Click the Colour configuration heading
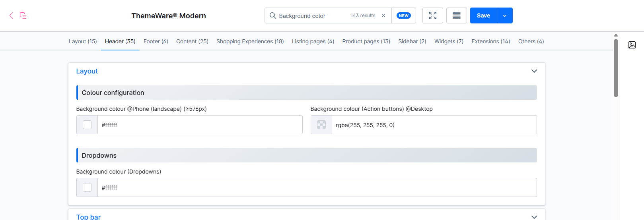644x220 pixels. pos(113,93)
